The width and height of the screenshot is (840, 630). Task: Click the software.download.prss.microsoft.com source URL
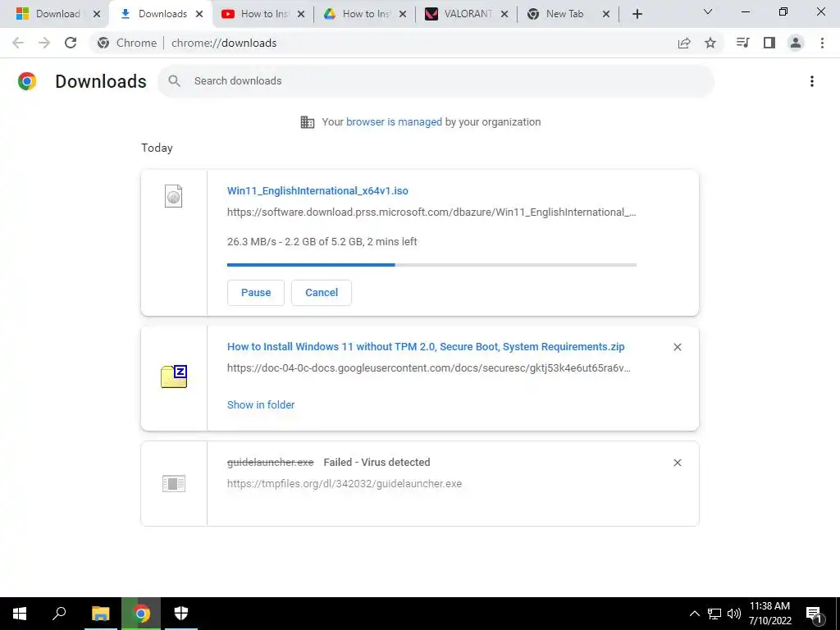click(431, 212)
